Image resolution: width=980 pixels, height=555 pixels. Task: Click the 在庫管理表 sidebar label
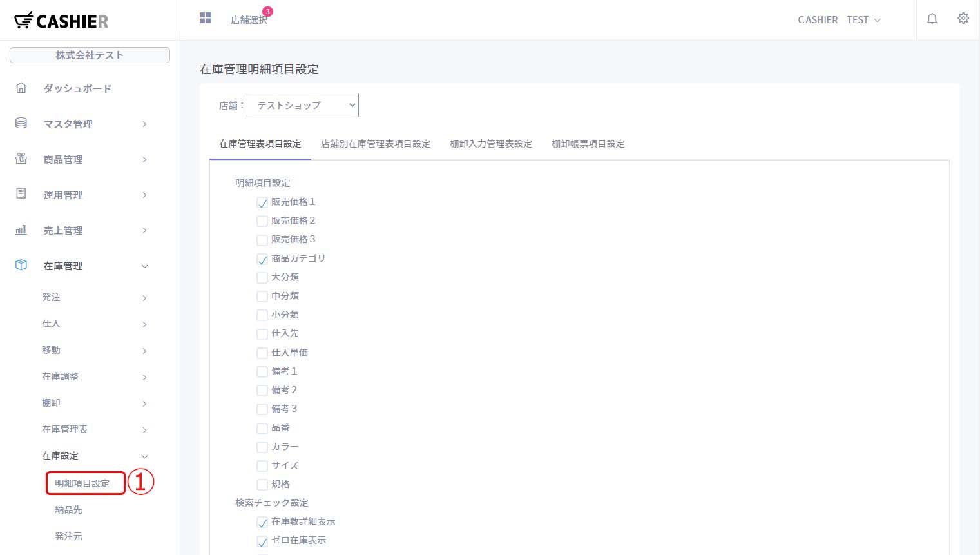64,429
